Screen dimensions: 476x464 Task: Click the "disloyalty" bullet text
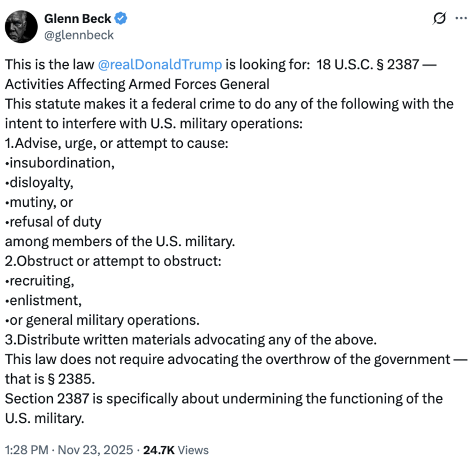tap(40, 183)
